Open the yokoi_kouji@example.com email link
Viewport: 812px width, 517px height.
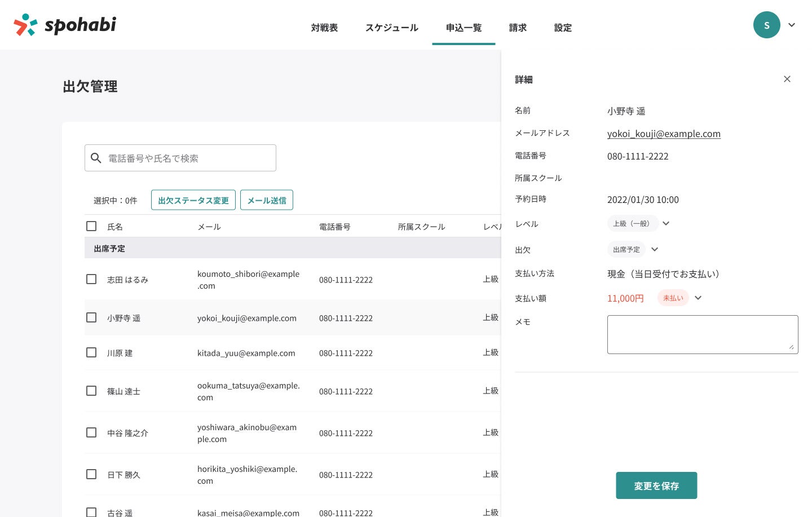pos(664,134)
